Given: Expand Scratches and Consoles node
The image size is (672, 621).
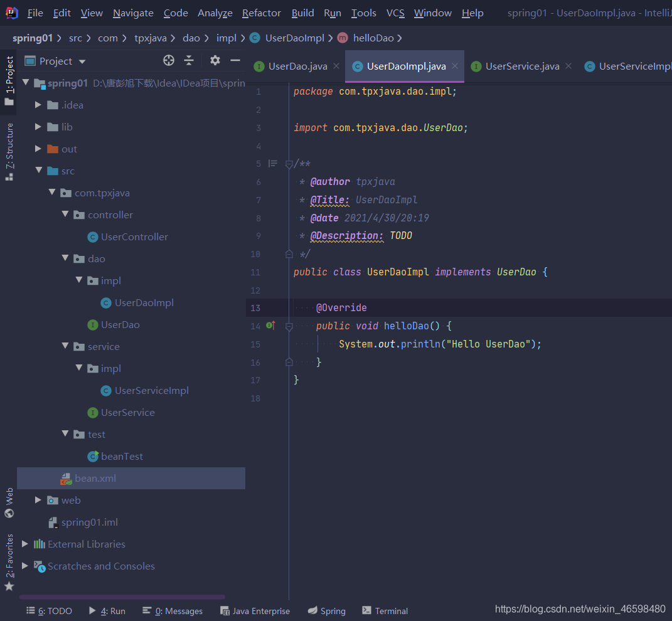Looking at the screenshot, I should click(x=25, y=566).
